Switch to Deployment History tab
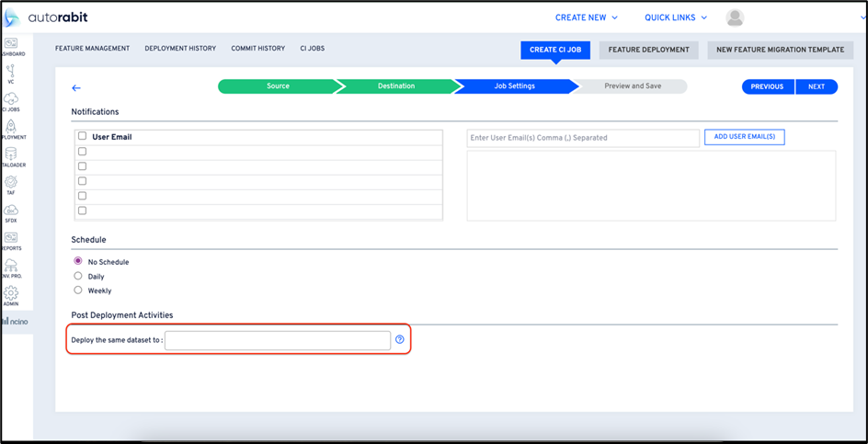This screenshot has width=868, height=444. pos(180,49)
